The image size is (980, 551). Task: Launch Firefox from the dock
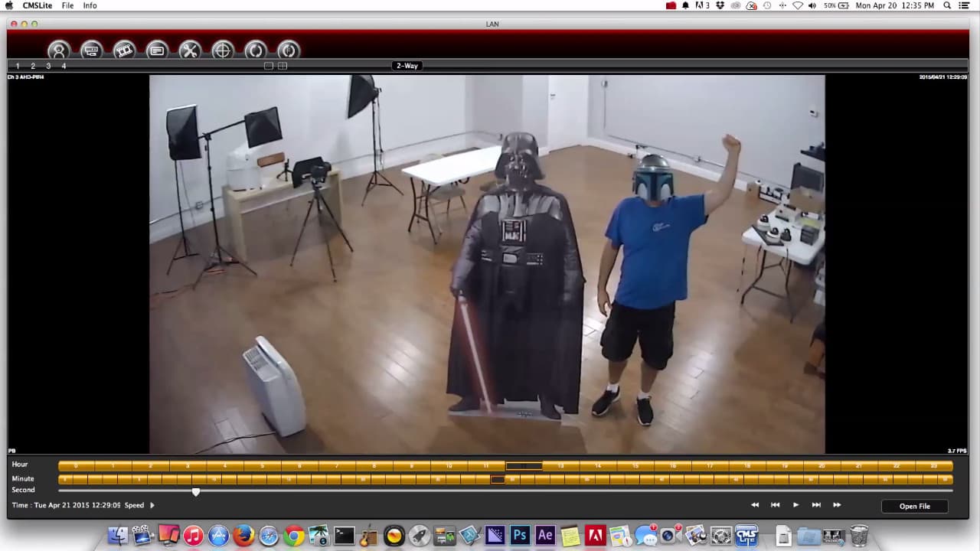point(243,535)
